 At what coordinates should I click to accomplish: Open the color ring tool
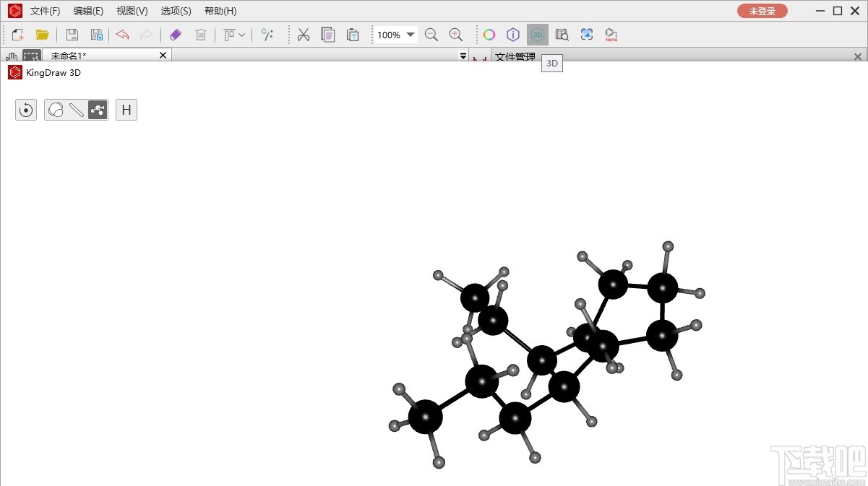click(x=489, y=35)
